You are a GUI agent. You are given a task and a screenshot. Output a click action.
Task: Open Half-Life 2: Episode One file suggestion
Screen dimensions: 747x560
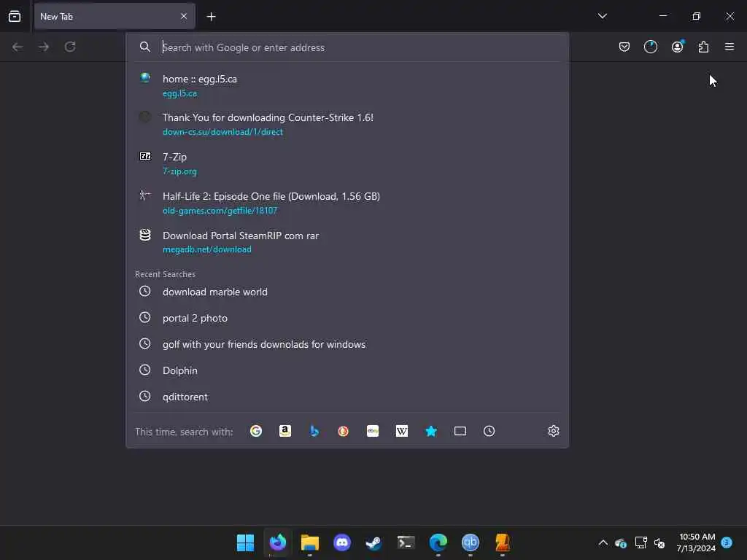tap(347, 203)
